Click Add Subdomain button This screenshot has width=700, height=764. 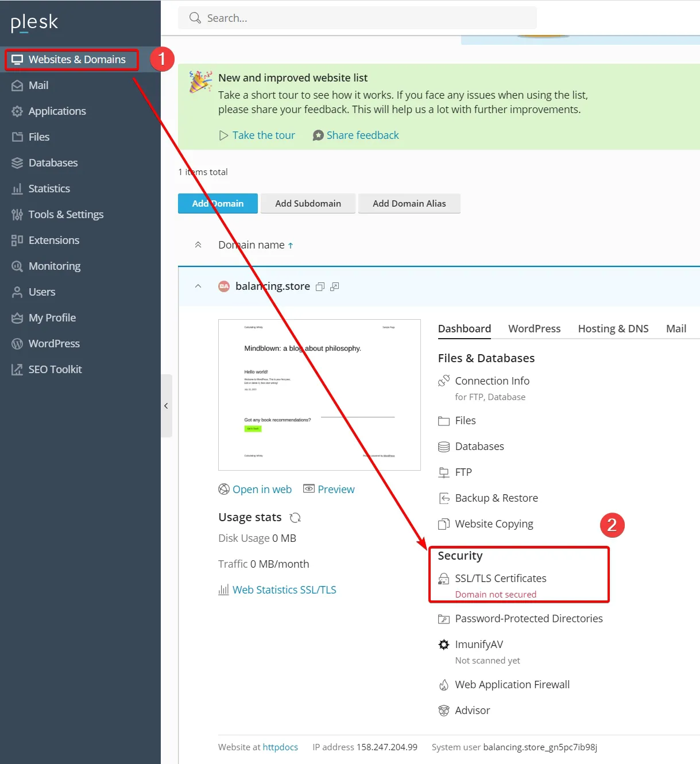[308, 203]
